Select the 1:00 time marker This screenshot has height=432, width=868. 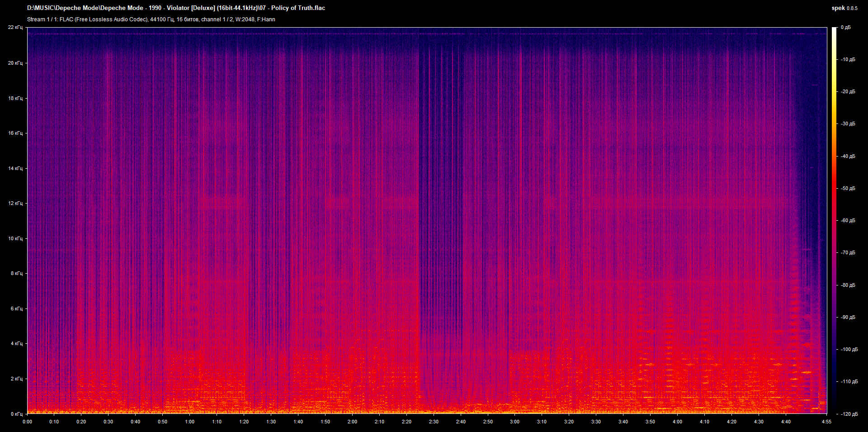189,422
